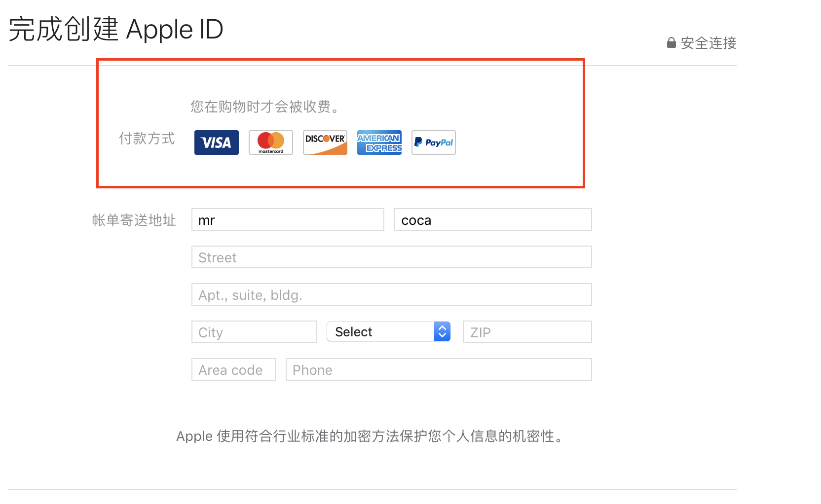Click the first name field containing 'mr'
Image resolution: width=821 pixels, height=504 pixels.
point(287,220)
